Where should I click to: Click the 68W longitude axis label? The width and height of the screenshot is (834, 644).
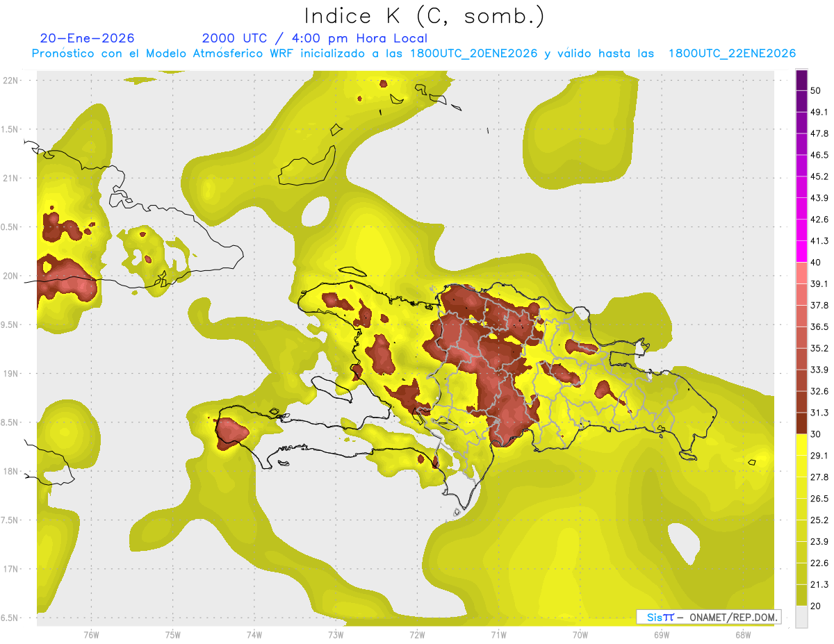click(x=742, y=634)
